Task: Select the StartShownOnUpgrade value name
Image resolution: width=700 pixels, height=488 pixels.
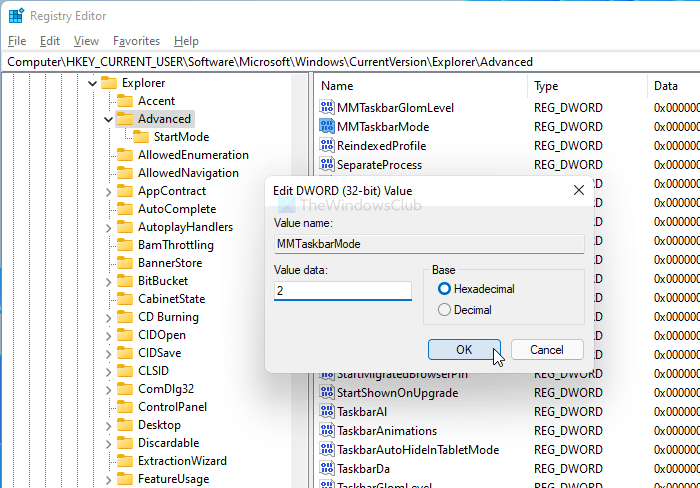Action: click(x=397, y=392)
